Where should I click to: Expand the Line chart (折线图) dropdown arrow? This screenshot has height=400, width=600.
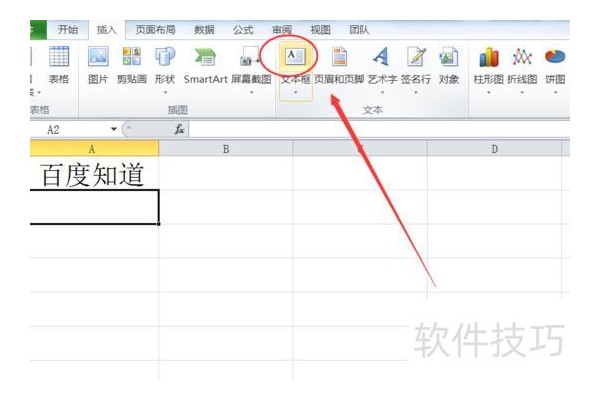[x=522, y=93]
